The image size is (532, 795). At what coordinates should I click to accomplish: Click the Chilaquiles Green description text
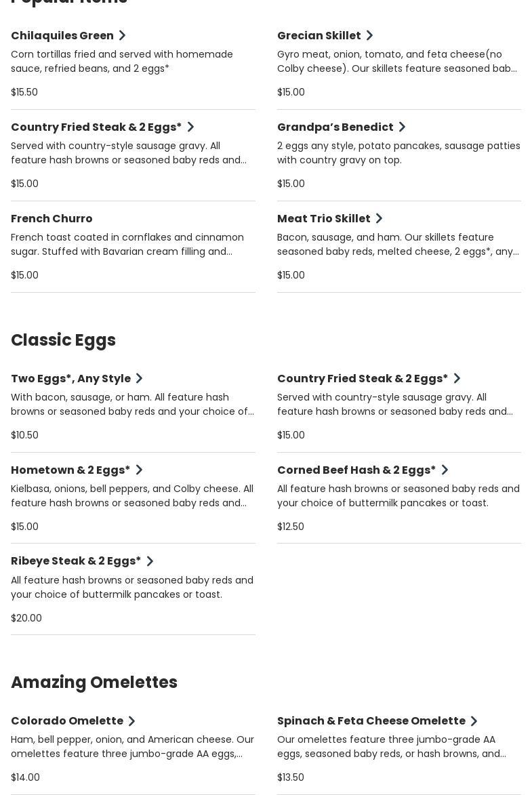click(x=122, y=61)
